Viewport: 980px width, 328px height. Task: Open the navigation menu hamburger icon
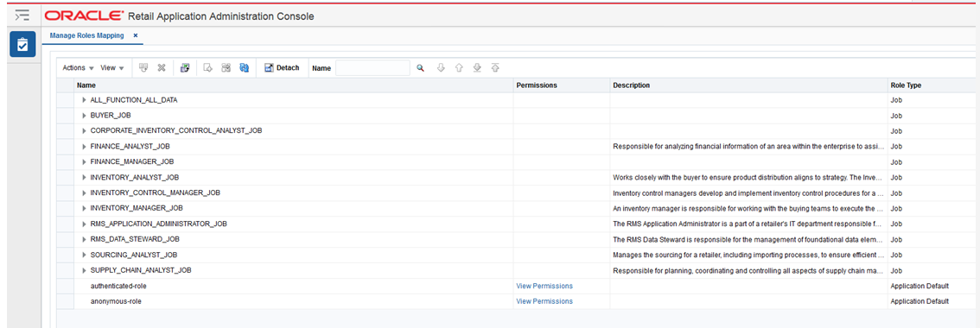click(x=22, y=15)
